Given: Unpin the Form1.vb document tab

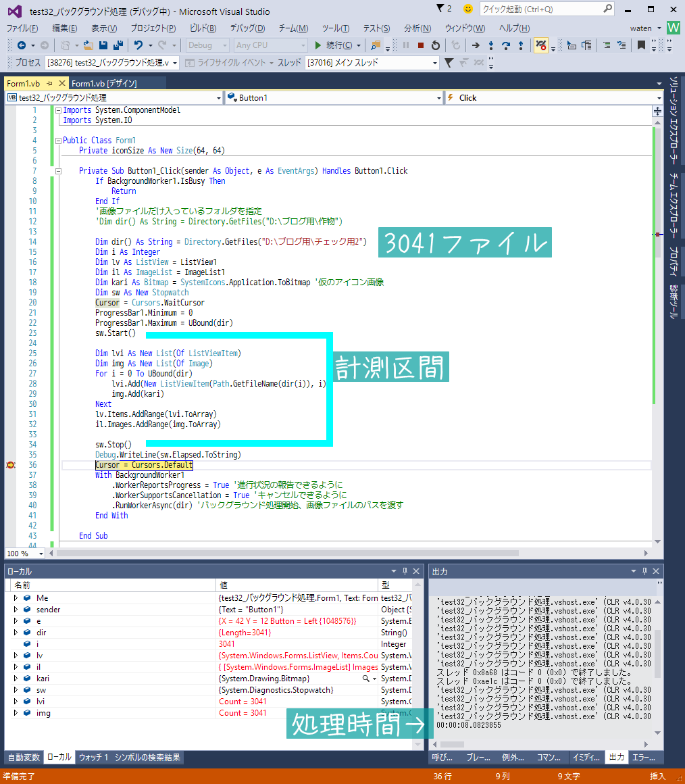Looking at the screenshot, I should tap(49, 84).
